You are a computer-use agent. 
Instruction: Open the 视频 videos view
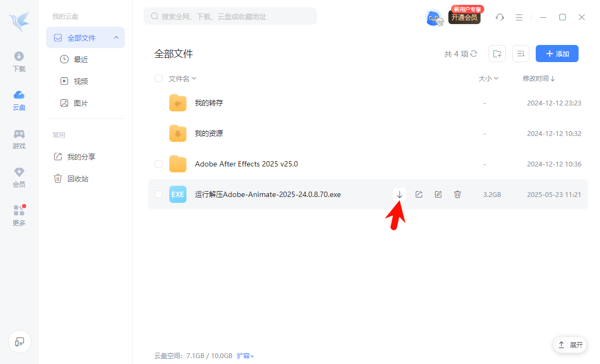pos(74,81)
